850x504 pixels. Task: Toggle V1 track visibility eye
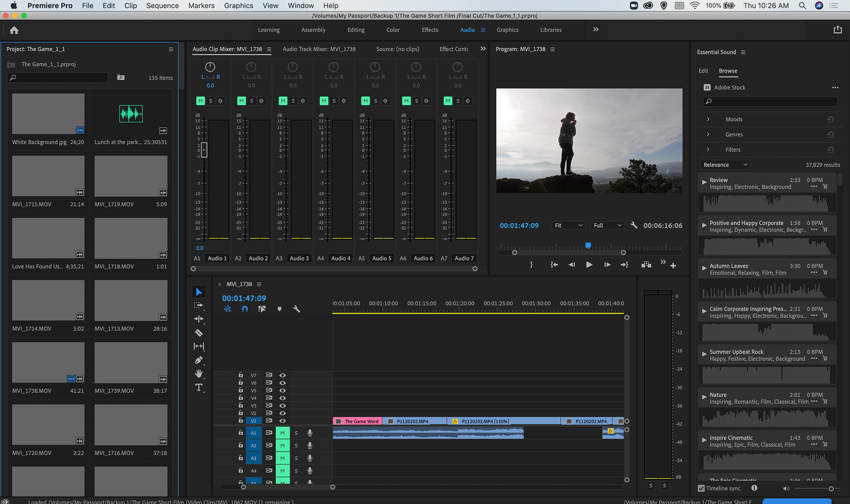(x=282, y=421)
